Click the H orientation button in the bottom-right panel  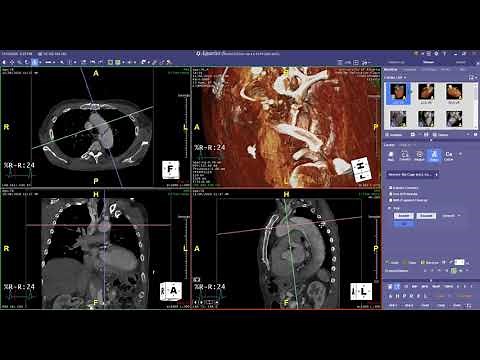[398, 296]
